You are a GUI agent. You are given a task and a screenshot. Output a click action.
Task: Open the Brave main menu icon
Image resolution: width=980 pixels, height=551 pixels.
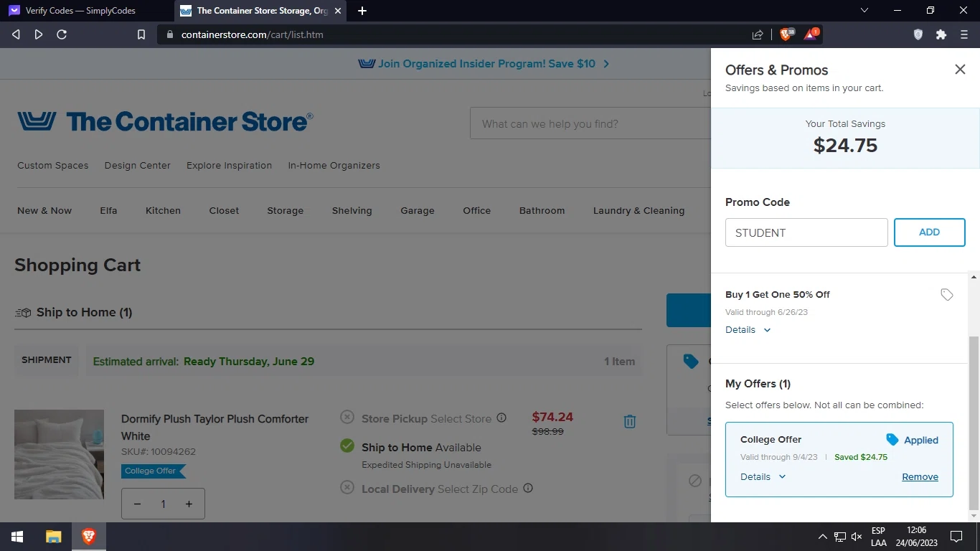964,34
